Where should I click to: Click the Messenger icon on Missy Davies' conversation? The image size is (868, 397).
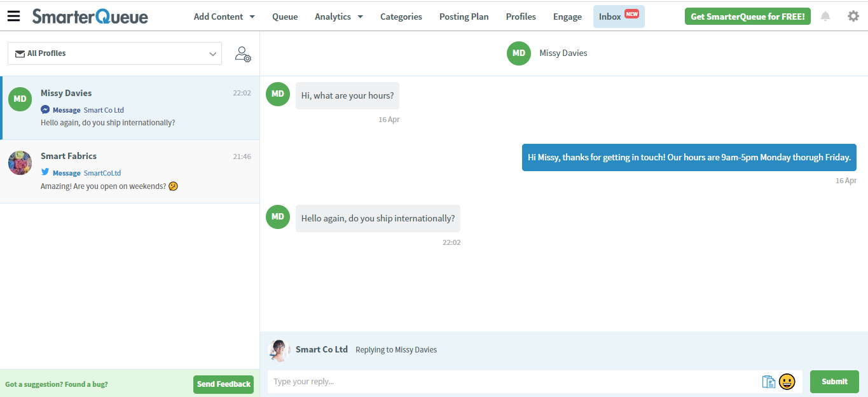point(45,109)
